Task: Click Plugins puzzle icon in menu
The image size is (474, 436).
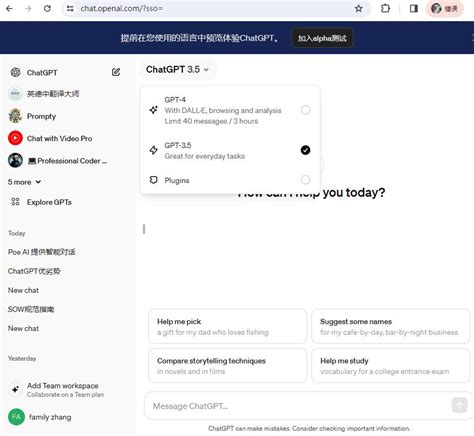Action: tap(153, 180)
